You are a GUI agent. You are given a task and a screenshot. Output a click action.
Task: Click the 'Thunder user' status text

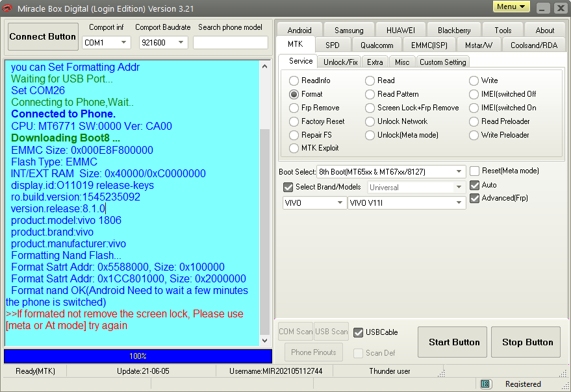click(389, 371)
